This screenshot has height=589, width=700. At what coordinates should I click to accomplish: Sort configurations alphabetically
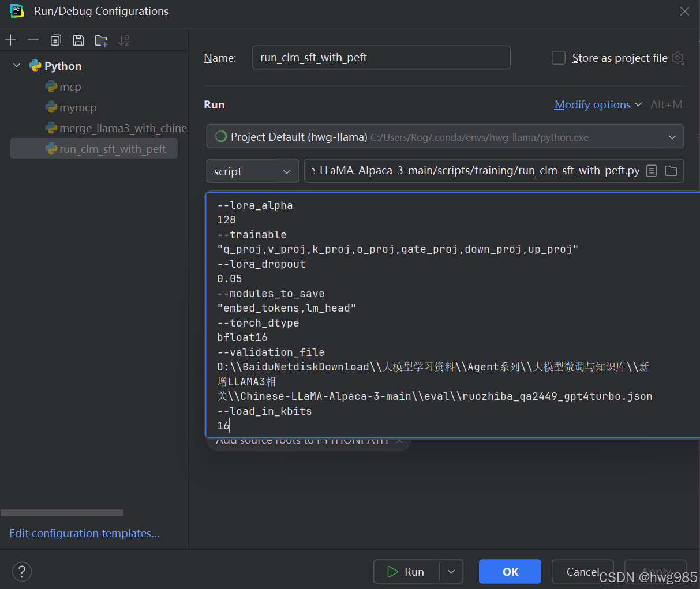point(124,40)
